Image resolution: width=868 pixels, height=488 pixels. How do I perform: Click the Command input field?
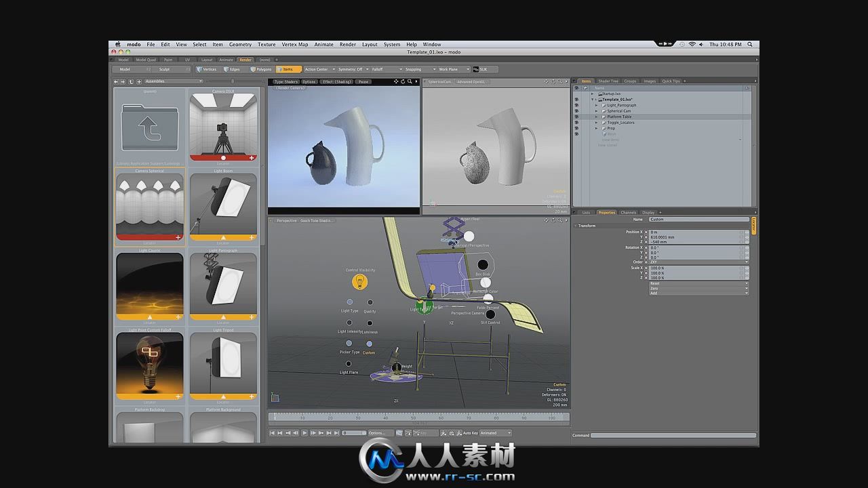pyautogui.click(x=673, y=435)
